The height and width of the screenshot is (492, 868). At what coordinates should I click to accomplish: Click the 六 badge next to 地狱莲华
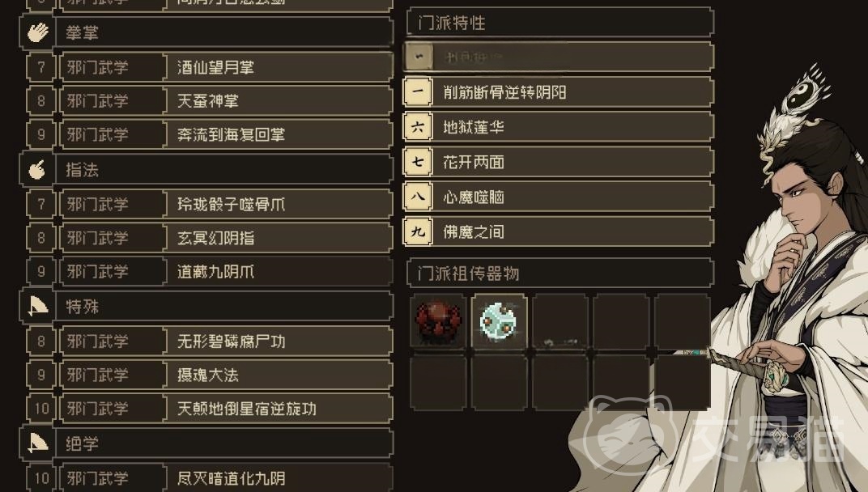click(418, 127)
